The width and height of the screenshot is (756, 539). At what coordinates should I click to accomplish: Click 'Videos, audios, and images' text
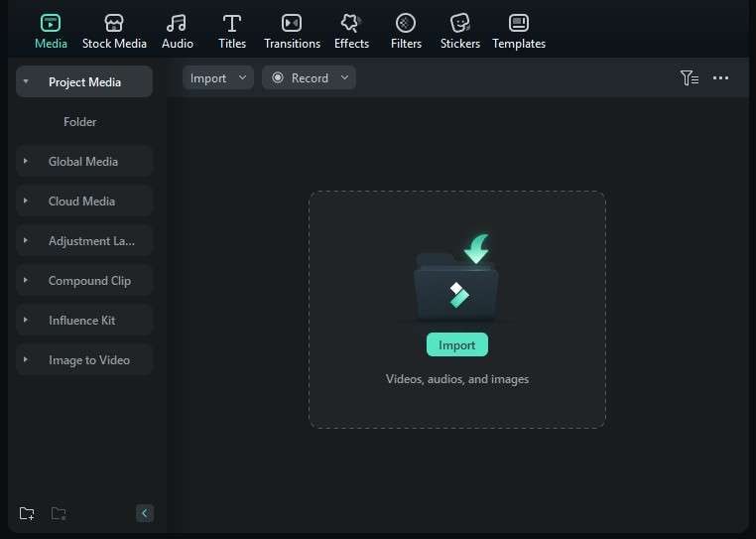coord(457,379)
